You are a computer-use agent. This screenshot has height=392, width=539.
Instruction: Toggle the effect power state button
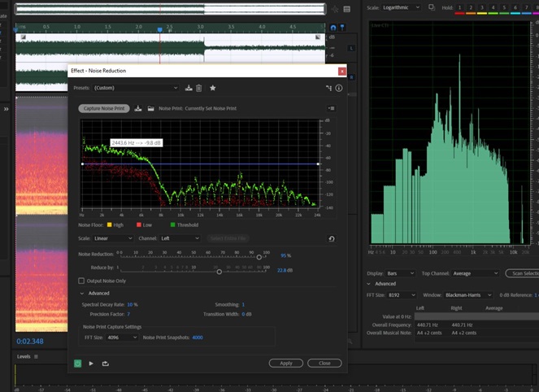(x=78, y=364)
